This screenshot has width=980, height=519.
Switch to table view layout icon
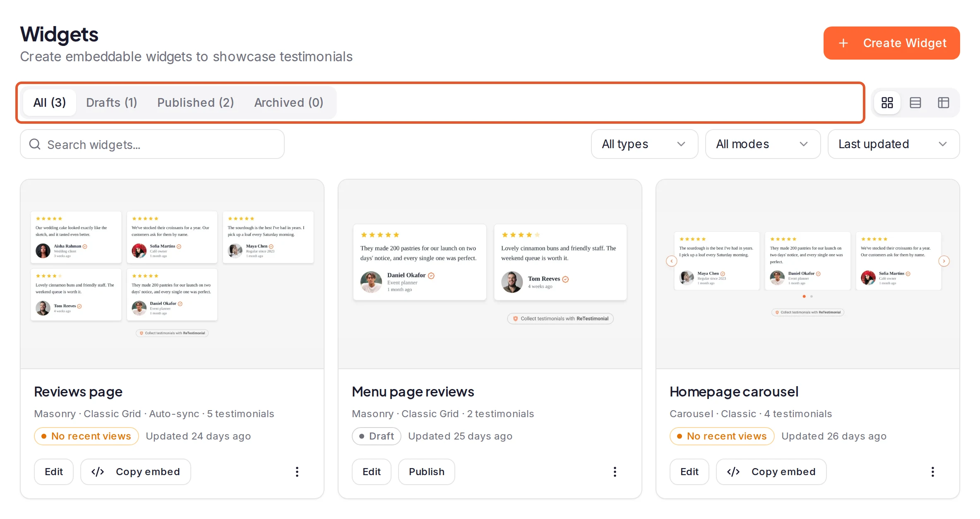click(x=943, y=103)
